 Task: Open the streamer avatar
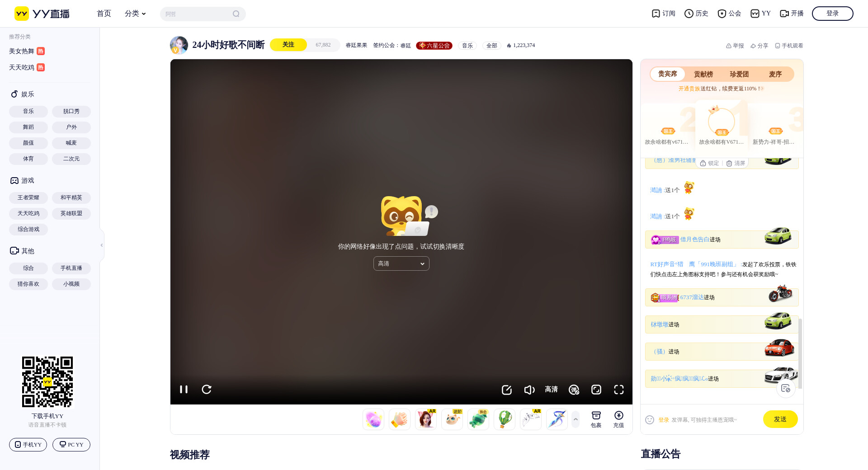click(179, 45)
